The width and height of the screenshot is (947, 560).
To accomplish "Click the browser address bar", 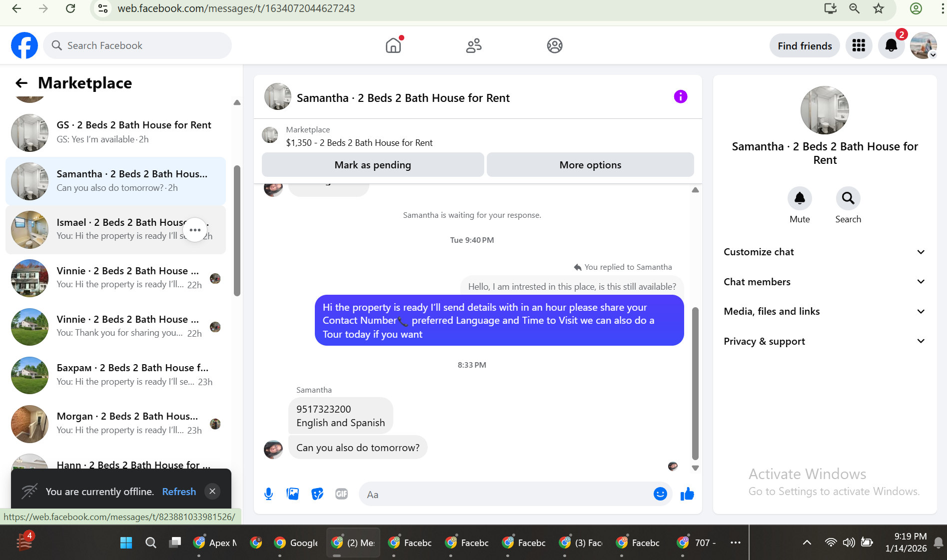I will point(450,8).
